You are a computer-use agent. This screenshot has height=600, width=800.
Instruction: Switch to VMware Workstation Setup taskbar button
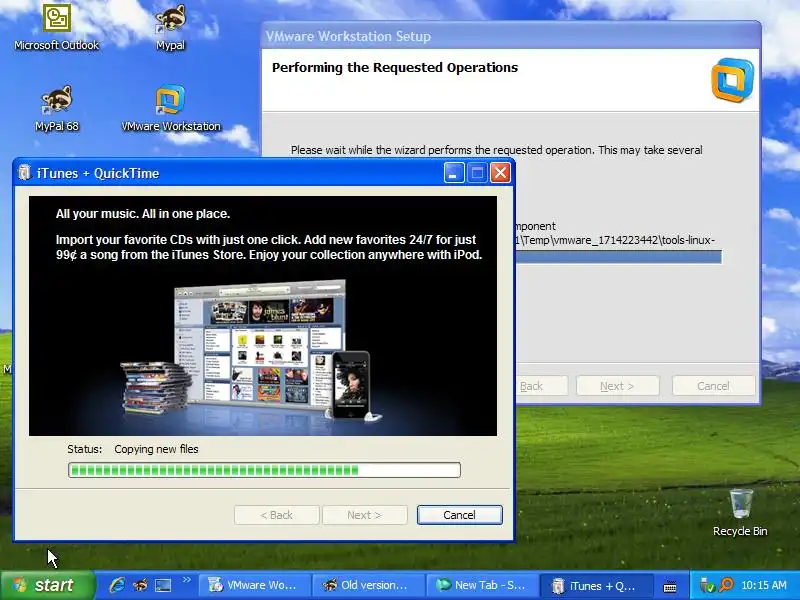click(x=254, y=585)
